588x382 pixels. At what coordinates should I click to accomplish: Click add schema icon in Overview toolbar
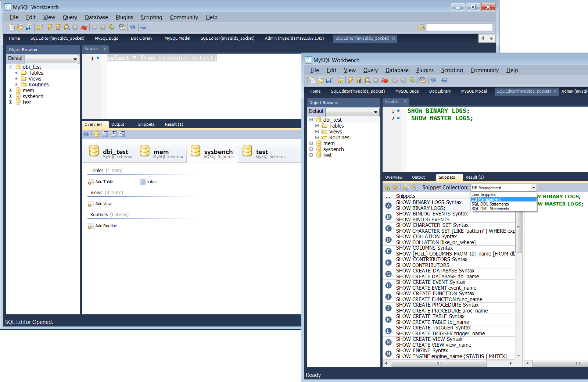point(96,134)
